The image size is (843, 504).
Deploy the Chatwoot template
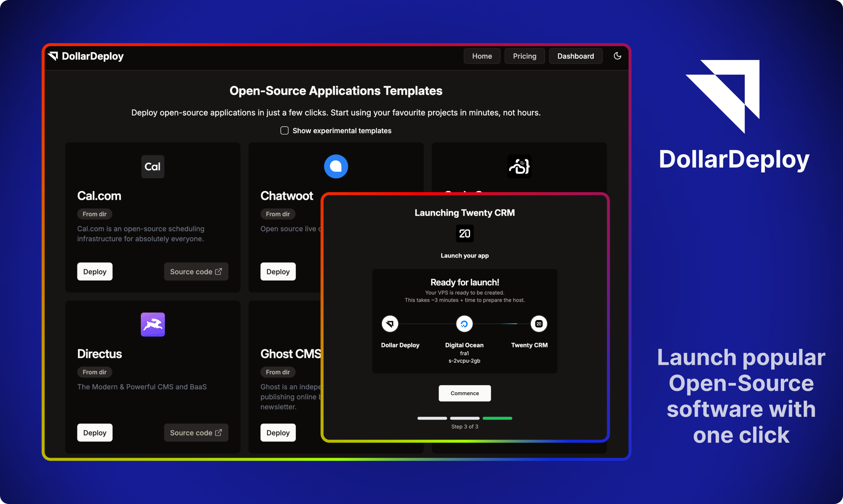pos(278,272)
